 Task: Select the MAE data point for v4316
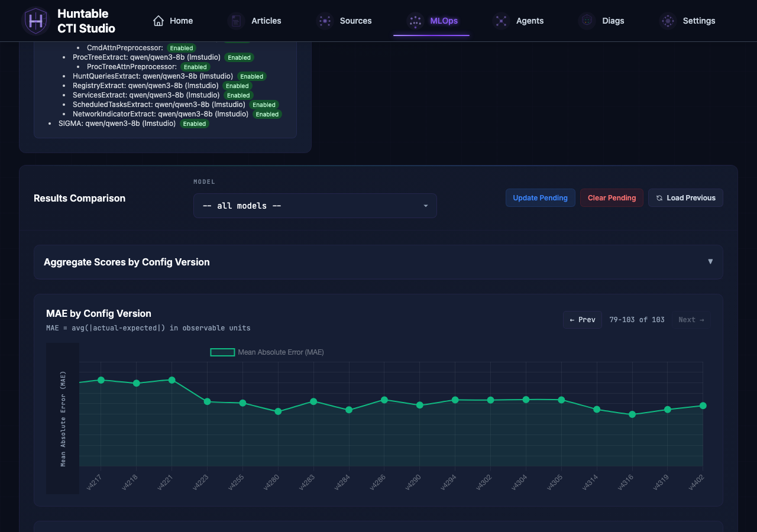click(x=632, y=414)
